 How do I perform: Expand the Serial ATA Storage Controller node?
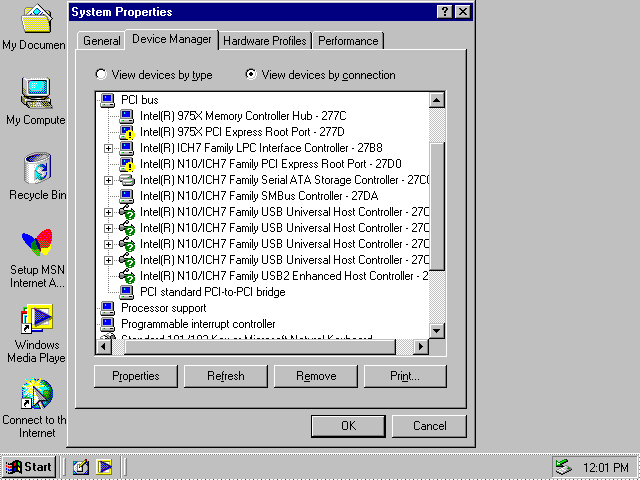tap(109, 180)
